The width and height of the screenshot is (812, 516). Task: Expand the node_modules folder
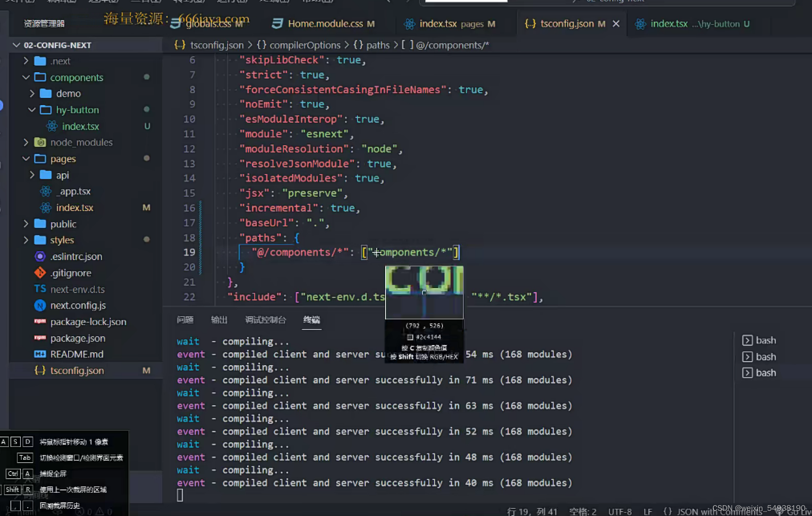click(26, 142)
